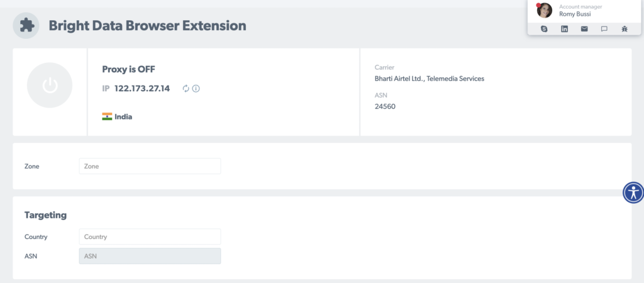The height and width of the screenshot is (283, 644).
Task: Click account manager Romy Bussi's photo
Action: pyautogui.click(x=545, y=10)
